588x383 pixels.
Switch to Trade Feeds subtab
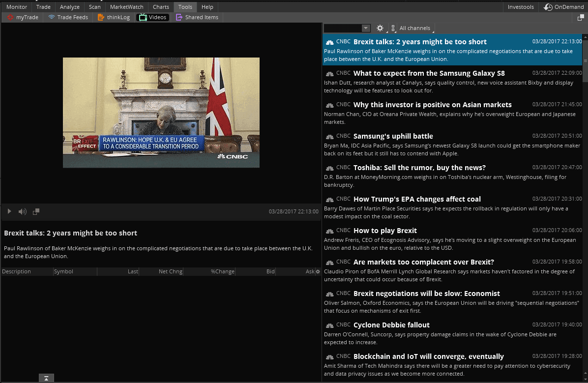tap(68, 17)
